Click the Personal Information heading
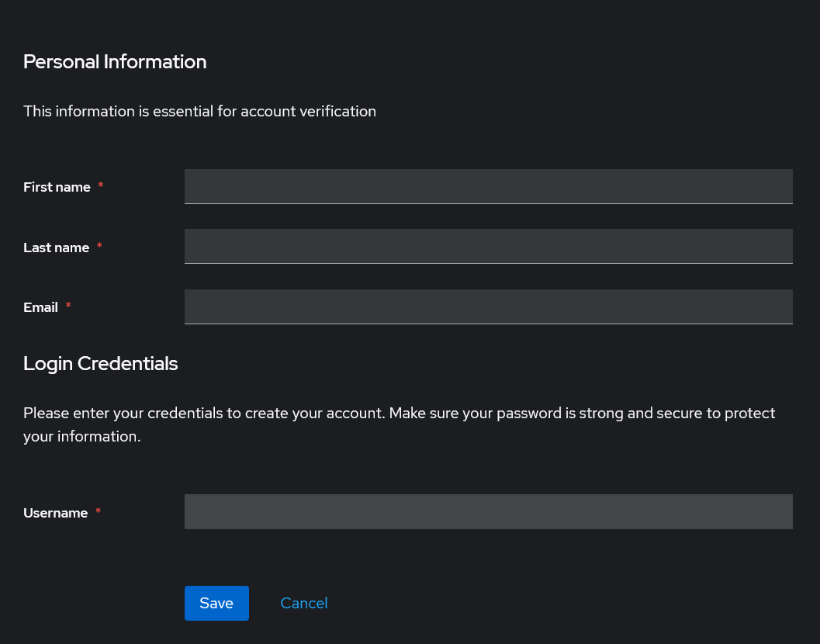Viewport: 820px width, 644px height. (115, 61)
